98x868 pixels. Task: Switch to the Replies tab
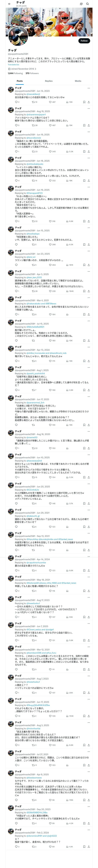(x=49, y=81)
